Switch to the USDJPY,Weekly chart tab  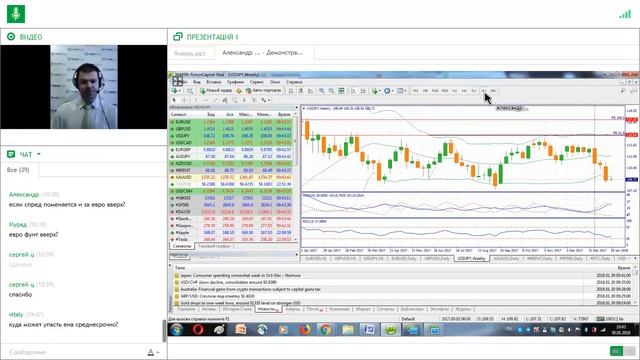471,258
